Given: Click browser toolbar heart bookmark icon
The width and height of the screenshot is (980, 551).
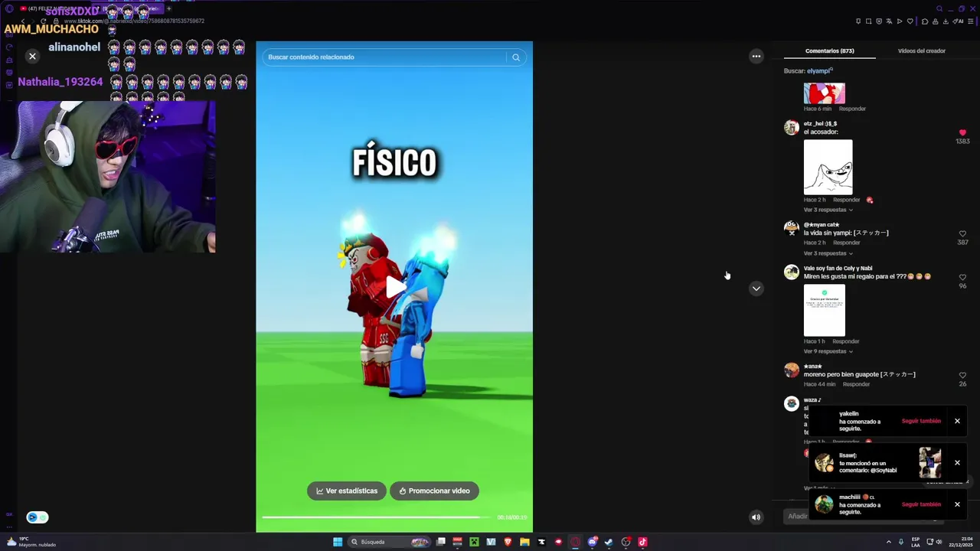Looking at the screenshot, I should tap(910, 21).
